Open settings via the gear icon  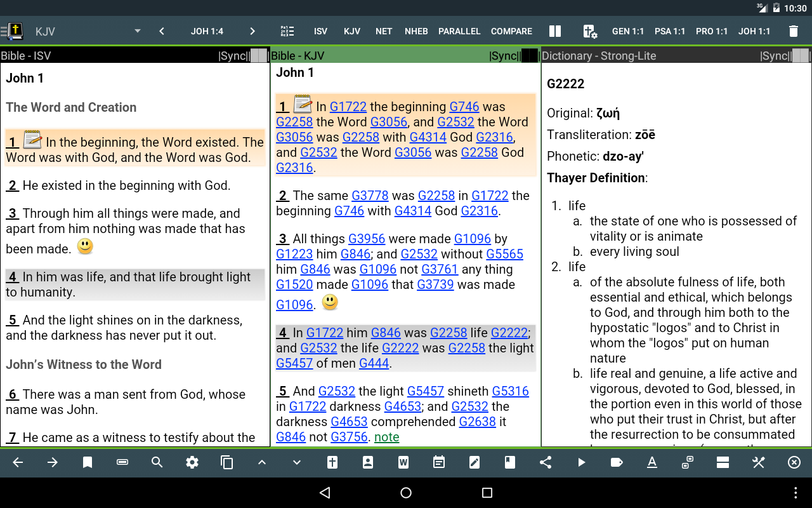(192, 462)
